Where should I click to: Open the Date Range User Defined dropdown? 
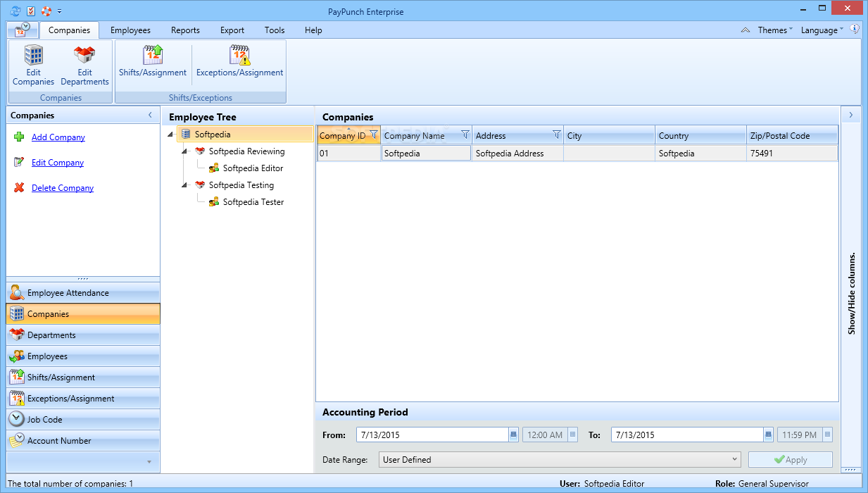point(560,459)
